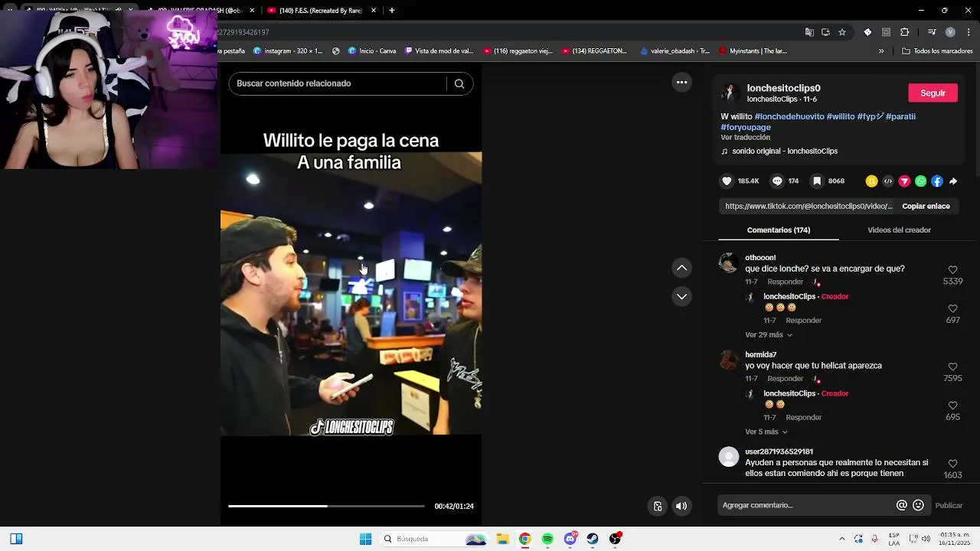This screenshot has height=551, width=980.
Task: Like lonchesitoClips reply with 695 likes
Action: pyautogui.click(x=952, y=406)
